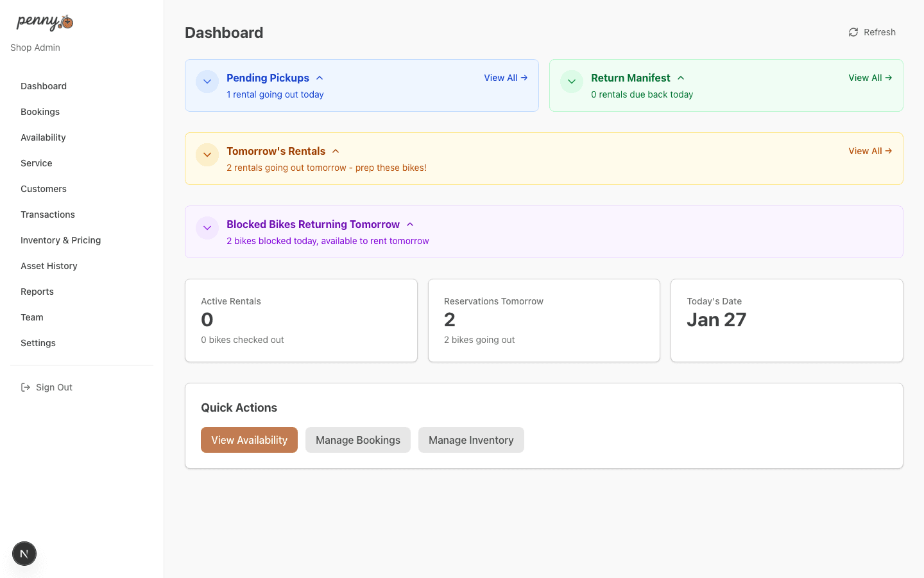Click the Reservations Tomorrow stat card
The height and width of the screenshot is (578, 924).
(x=543, y=320)
